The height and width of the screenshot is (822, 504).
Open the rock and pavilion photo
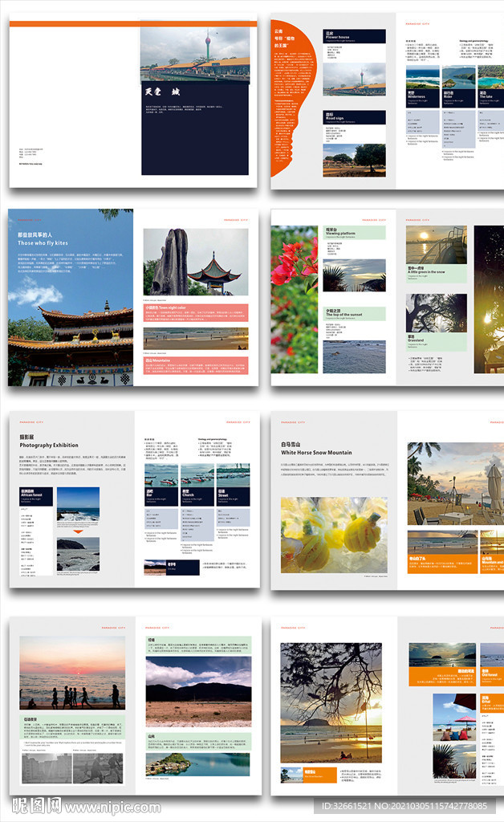(195, 262)
